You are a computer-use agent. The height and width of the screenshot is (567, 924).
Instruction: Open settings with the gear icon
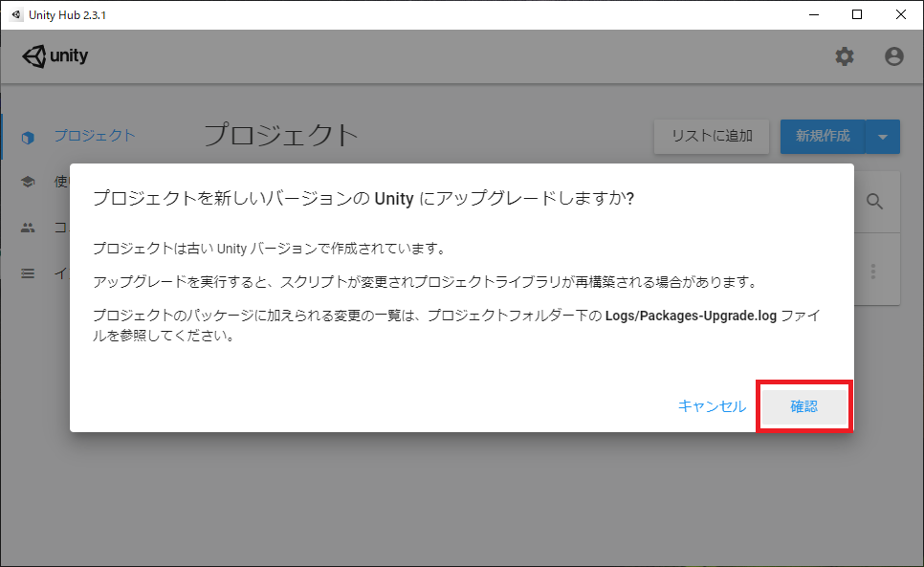tap(845, 56)
